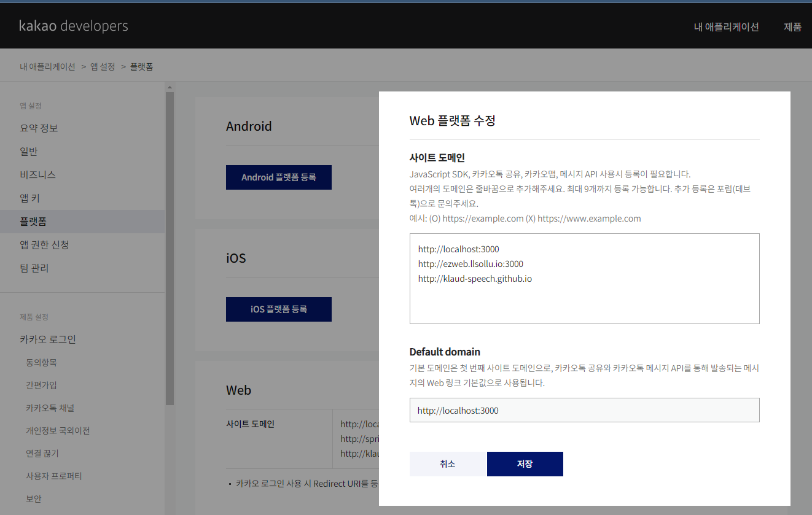The width and height of the screenshot is (812, 515).
Task: Click Android 플랫폼 등록 button
Action: tap(279, 177)
